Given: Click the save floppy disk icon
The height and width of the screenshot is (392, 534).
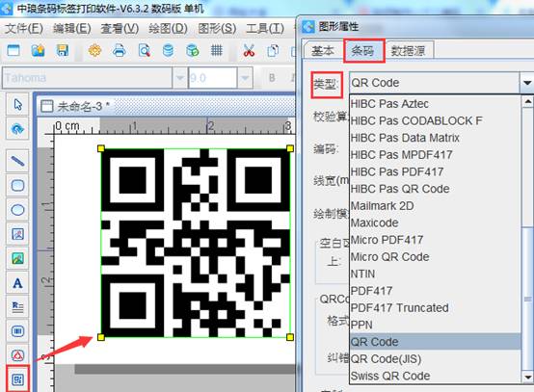Looking at the screenshot, I should 63,51.
